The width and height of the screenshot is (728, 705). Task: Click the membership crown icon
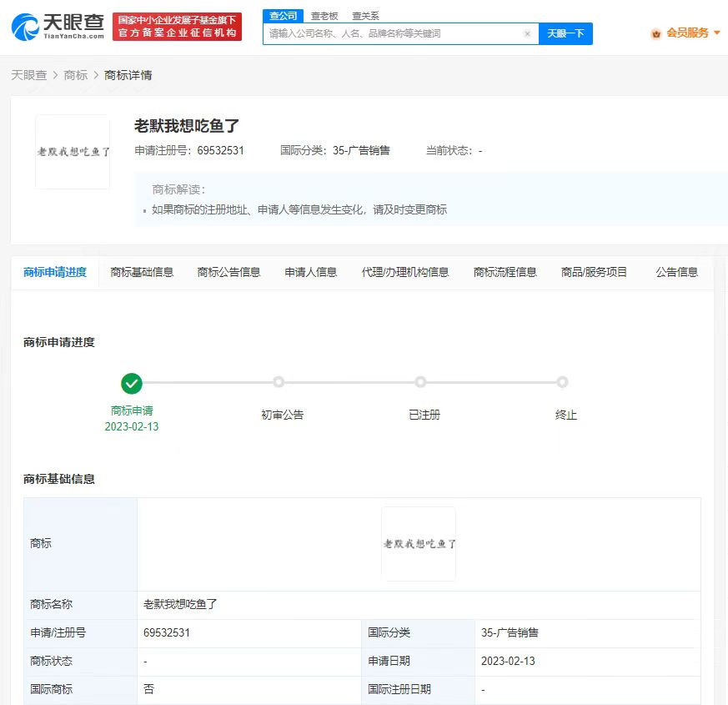[655, 33]
